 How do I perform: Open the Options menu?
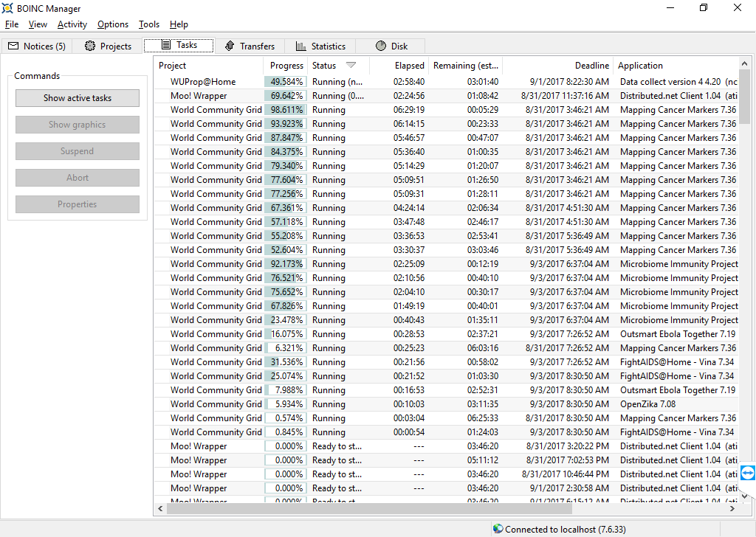point(113,24)
